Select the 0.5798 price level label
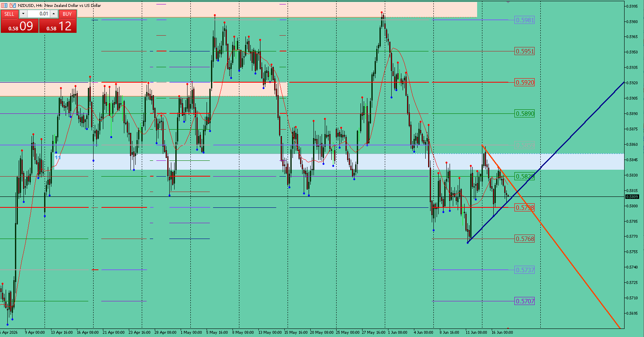 coord(525,207)
